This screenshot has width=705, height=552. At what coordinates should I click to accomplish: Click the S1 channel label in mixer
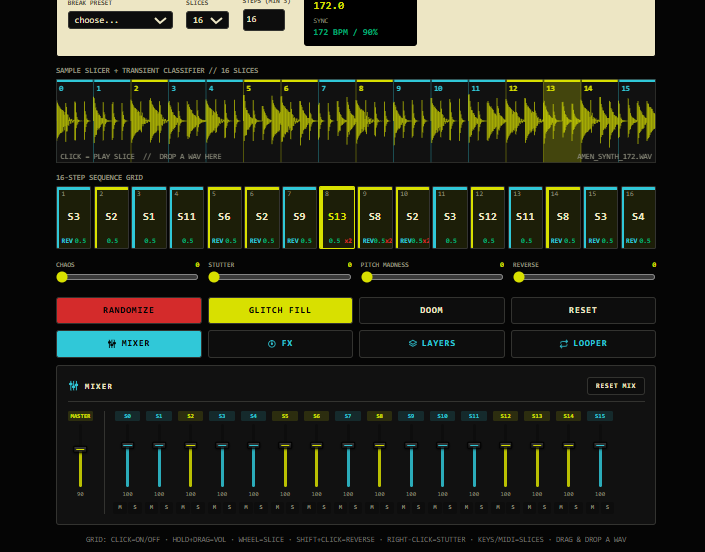[x=159, y=416]
